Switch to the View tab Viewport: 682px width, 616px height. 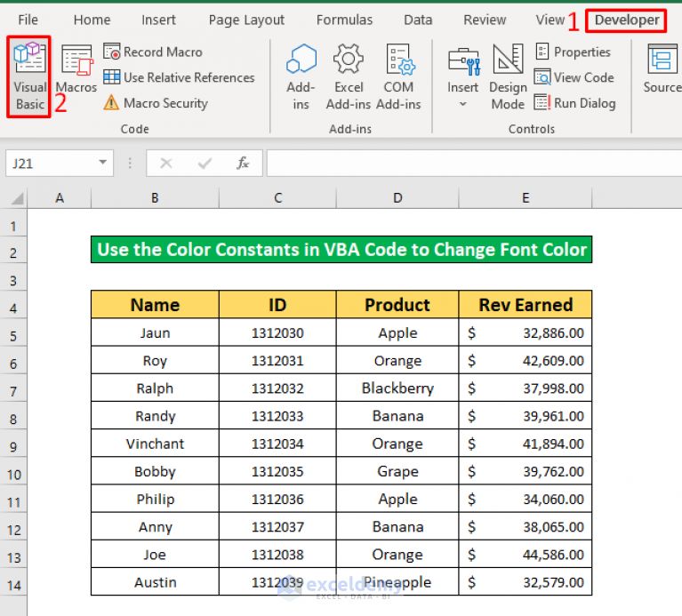(x=550, y=20)
